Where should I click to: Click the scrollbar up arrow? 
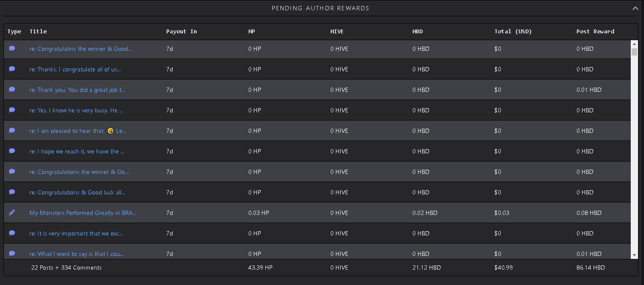click(x=634, y=44)
